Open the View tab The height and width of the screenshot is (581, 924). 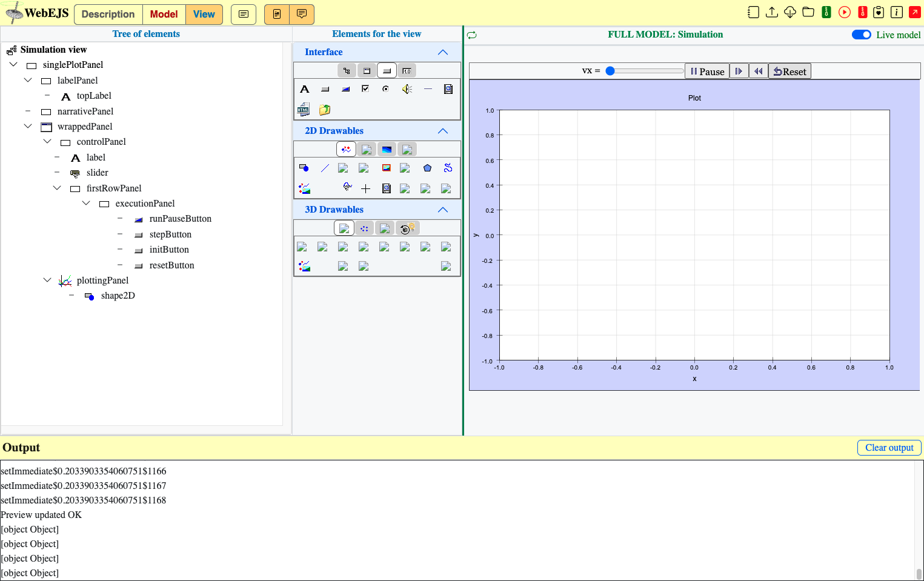[x=204, y=14]
